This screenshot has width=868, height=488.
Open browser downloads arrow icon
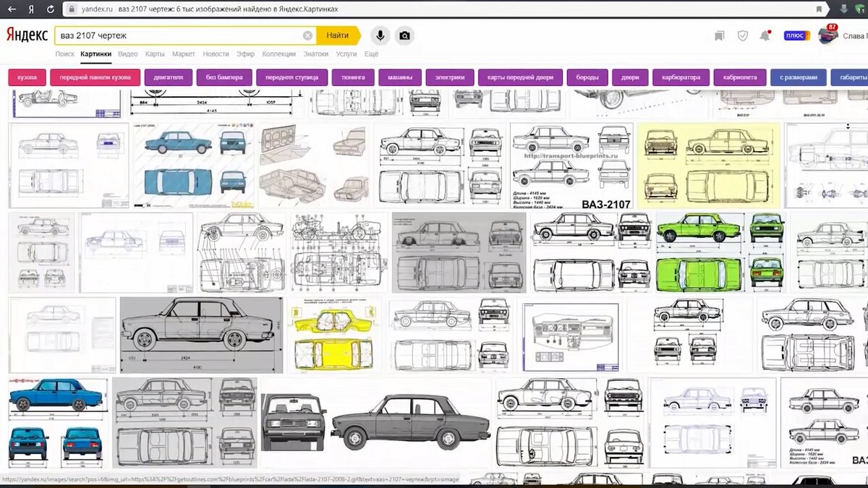843,9
